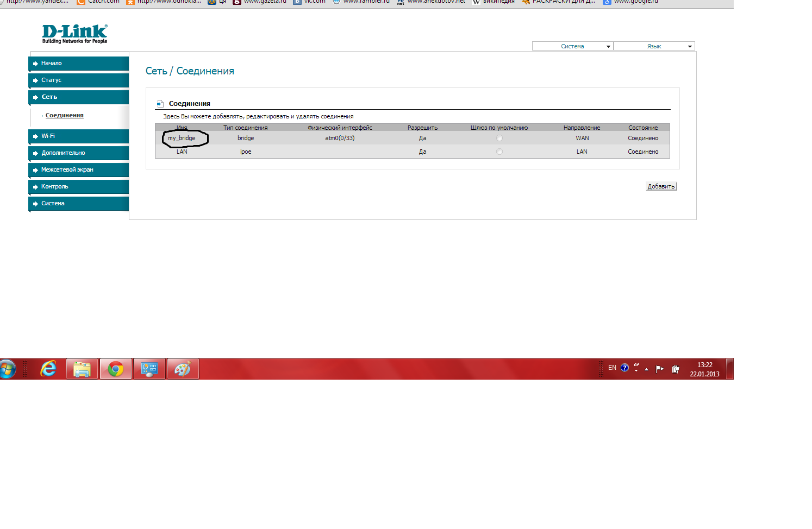Viewport: 812px width, 529px height.
Task: Click Соединено in the my_bridge row
Action: [x=643, y=138]
